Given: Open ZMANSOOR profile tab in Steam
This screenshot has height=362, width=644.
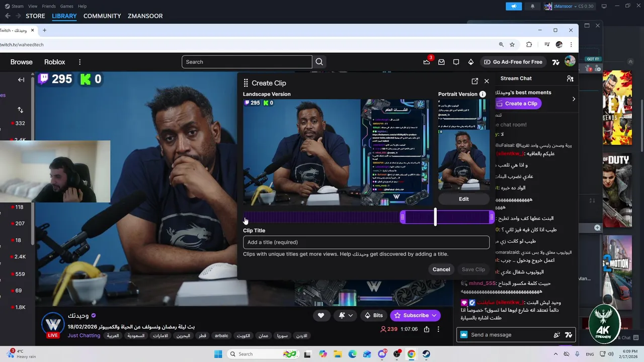Looking at the screenshot, I should (x=145, y=16).
